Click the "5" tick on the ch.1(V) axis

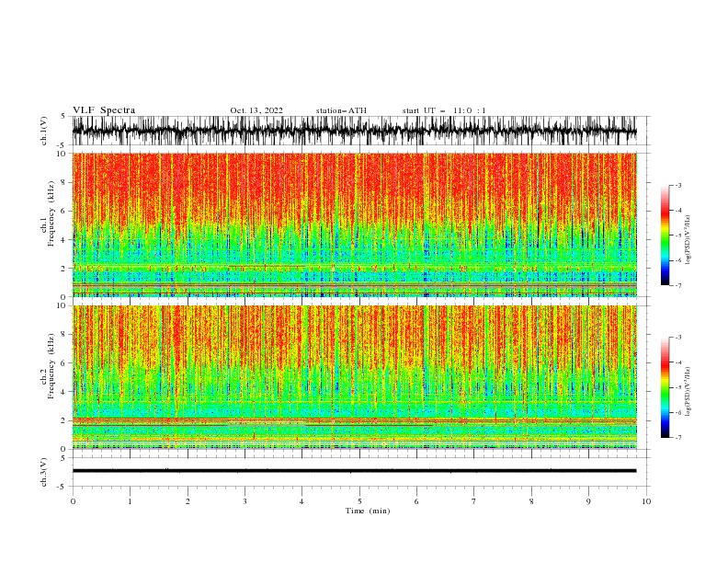coord(63,117)
